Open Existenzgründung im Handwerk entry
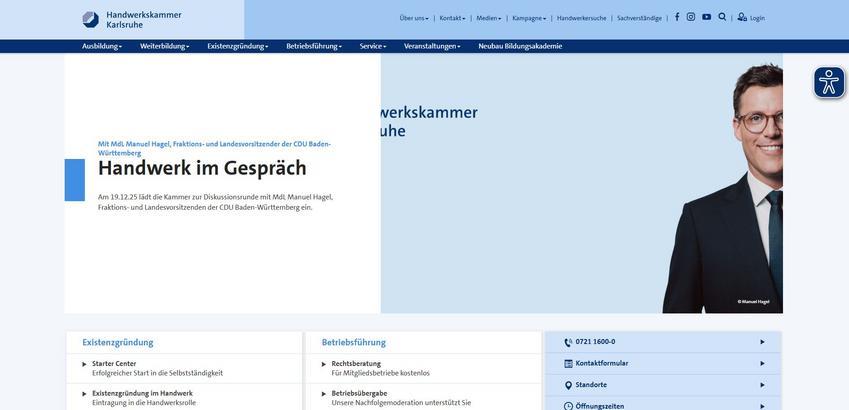 (x=142, y=393)
